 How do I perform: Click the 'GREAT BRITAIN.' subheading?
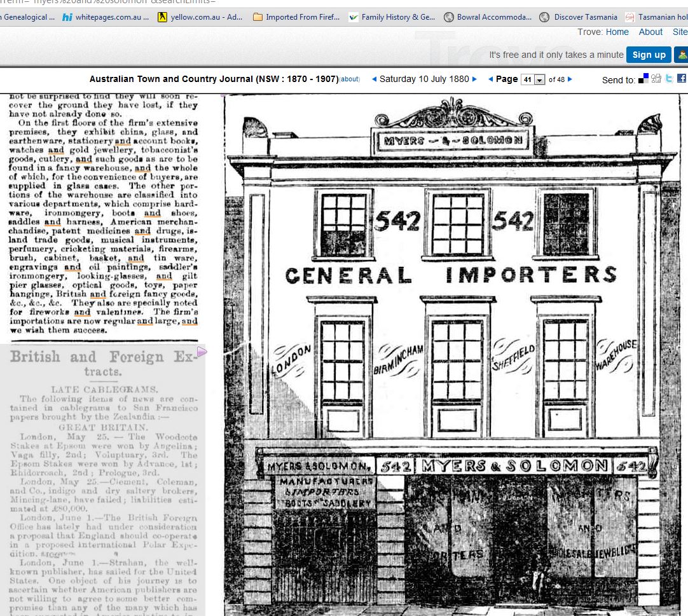104,427
